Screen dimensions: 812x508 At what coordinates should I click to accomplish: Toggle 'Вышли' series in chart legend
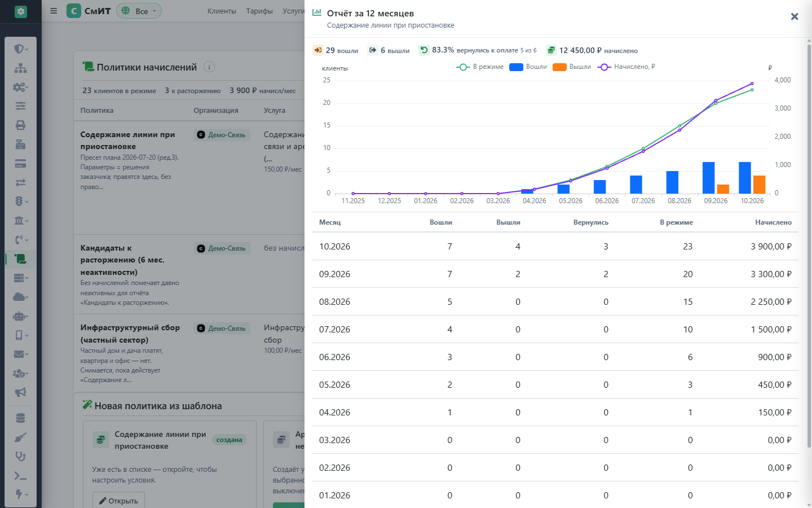[572, 67]
